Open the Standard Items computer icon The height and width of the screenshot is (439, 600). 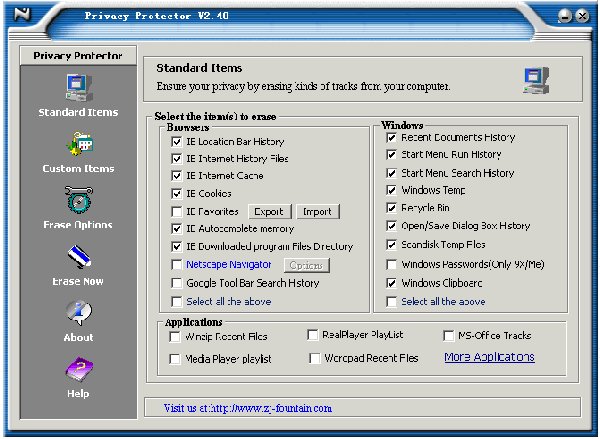click(79, 88)
